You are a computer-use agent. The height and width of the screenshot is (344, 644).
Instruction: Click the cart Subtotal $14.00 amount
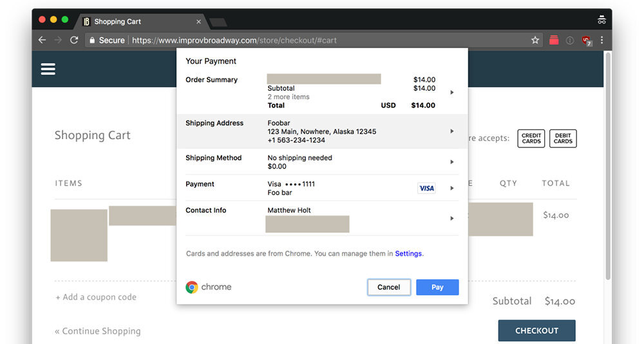(x=560, y=301)
